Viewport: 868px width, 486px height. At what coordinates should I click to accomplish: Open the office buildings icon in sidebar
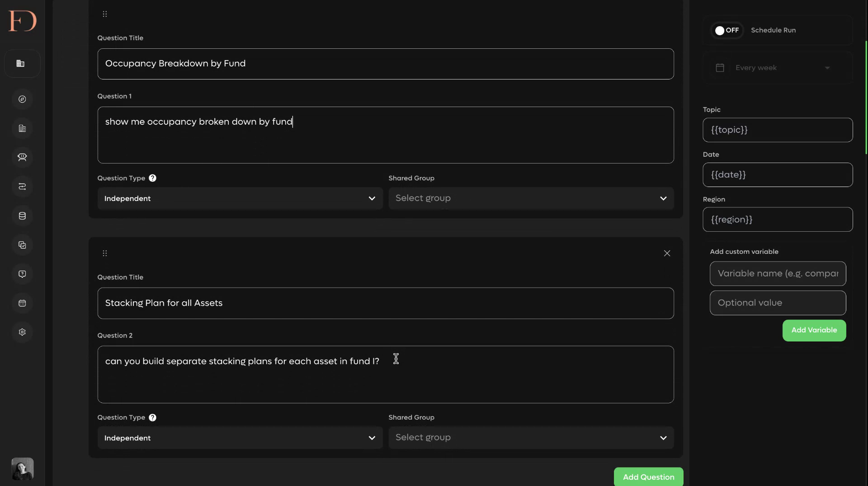click(x=22, y=128)
